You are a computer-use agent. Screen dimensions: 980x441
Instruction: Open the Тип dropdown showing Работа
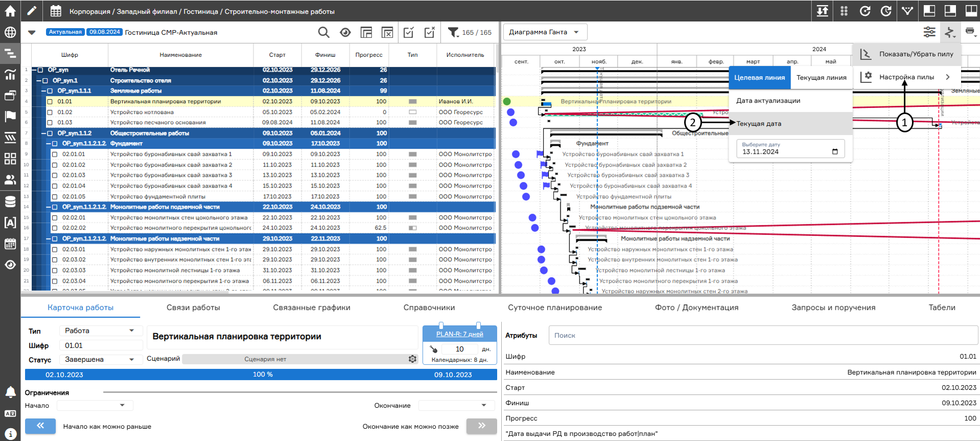(x=100, y=331)
